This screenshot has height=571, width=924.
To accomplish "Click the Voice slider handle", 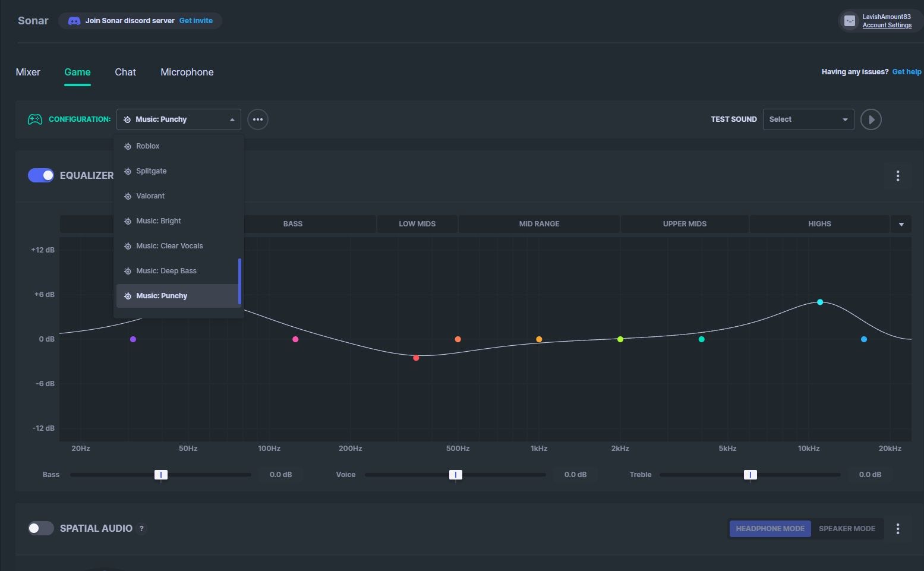I will [x=455, y=475].
